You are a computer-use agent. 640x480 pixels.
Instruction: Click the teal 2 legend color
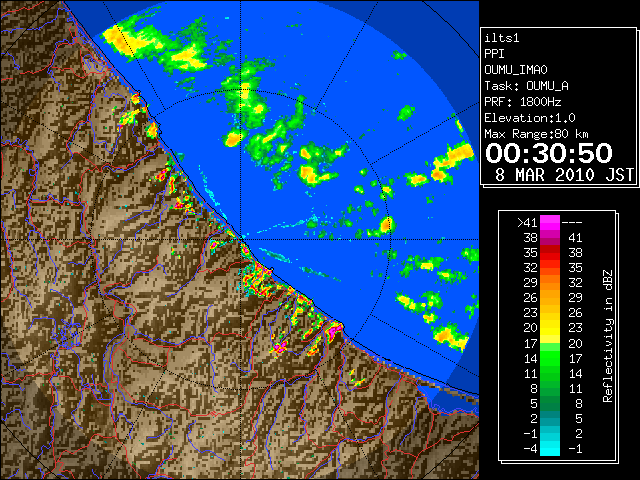click(x=550, y=418)
